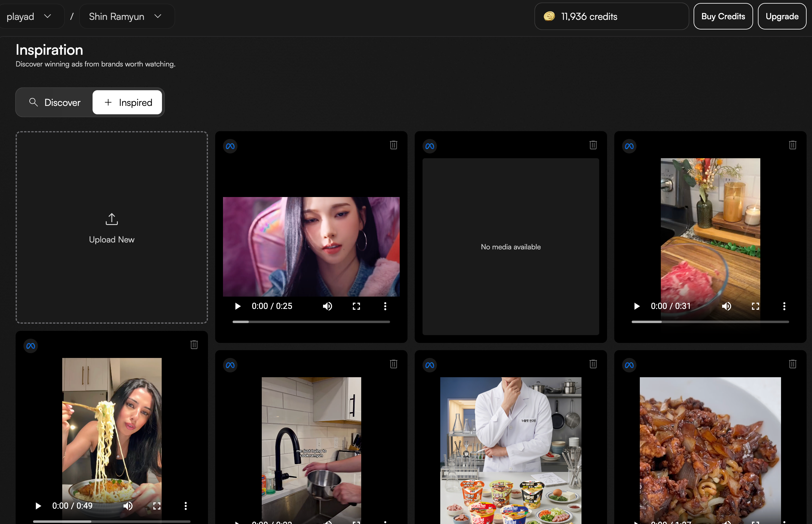The height and width of the screenshot is (524, 812).
Task: Click the Buy Credits button
Action: point(723,16)
